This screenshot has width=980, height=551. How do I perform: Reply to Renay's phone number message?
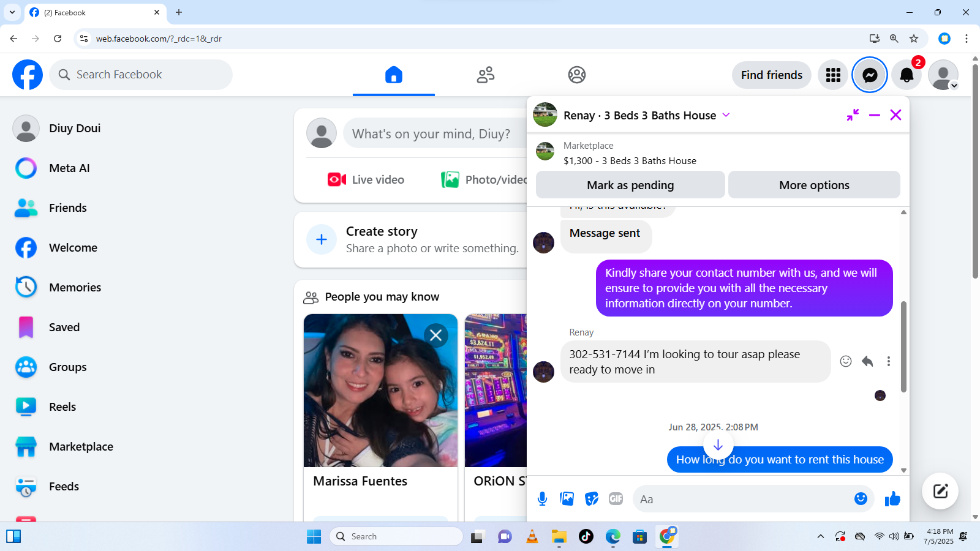tap(867, 361)
